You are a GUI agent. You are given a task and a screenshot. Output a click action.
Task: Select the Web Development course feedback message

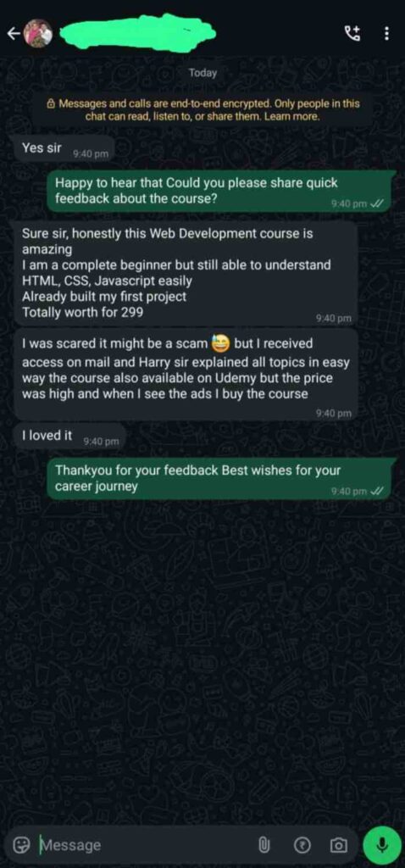(186, 273)
